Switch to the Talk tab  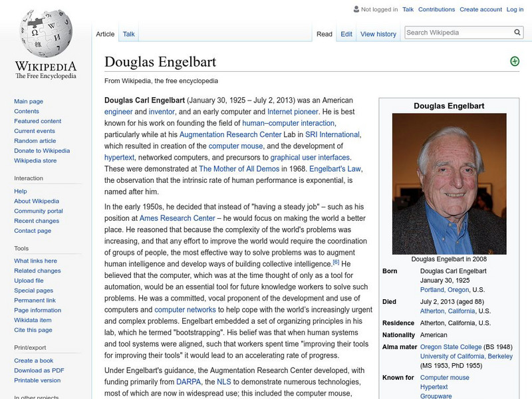pyautogui.click(x=128, y=34)
